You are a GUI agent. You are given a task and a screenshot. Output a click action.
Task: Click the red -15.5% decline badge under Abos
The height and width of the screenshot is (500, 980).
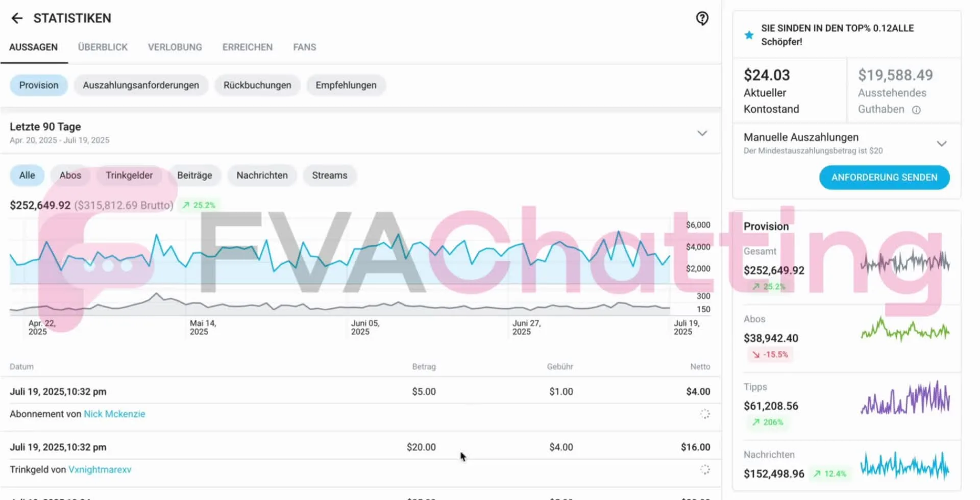point(770,355)
